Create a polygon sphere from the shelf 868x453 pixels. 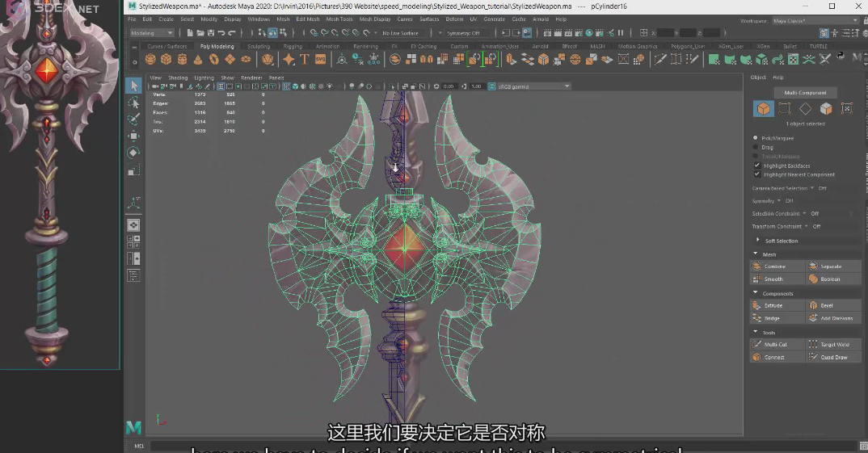click(150, 59)
